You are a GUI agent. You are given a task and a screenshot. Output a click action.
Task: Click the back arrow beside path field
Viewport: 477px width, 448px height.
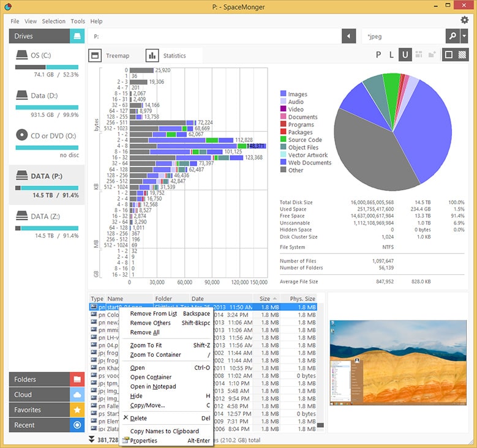coord(348,36)
